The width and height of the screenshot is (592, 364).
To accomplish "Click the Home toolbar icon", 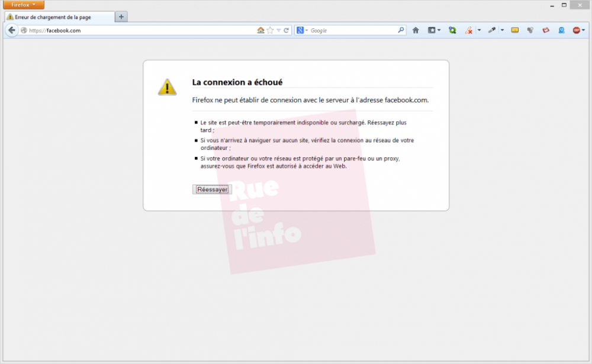I will [x=416, y=30].
